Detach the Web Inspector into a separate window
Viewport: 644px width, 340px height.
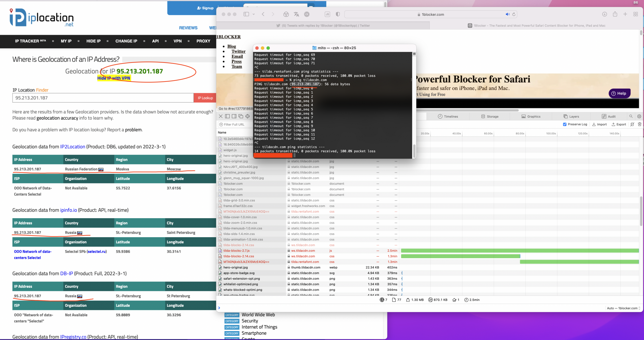241,116
